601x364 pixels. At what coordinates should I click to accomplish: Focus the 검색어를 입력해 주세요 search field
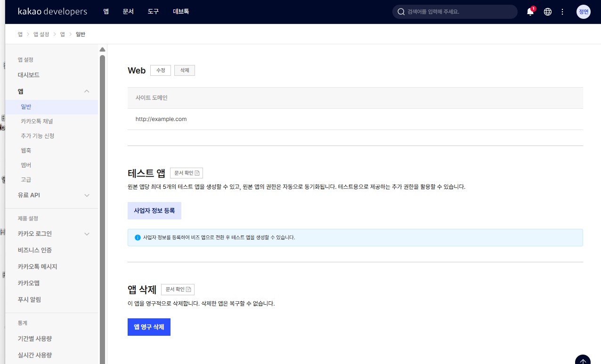(455, 12)
